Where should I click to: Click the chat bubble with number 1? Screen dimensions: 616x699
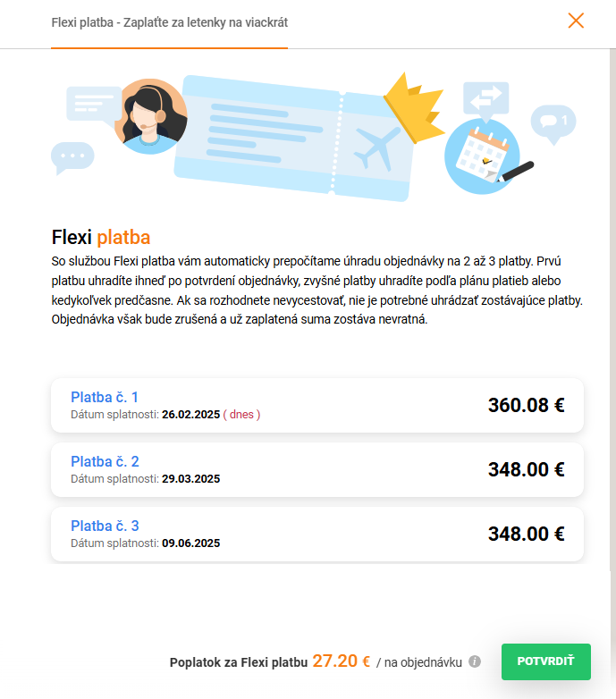click(553, 122)
